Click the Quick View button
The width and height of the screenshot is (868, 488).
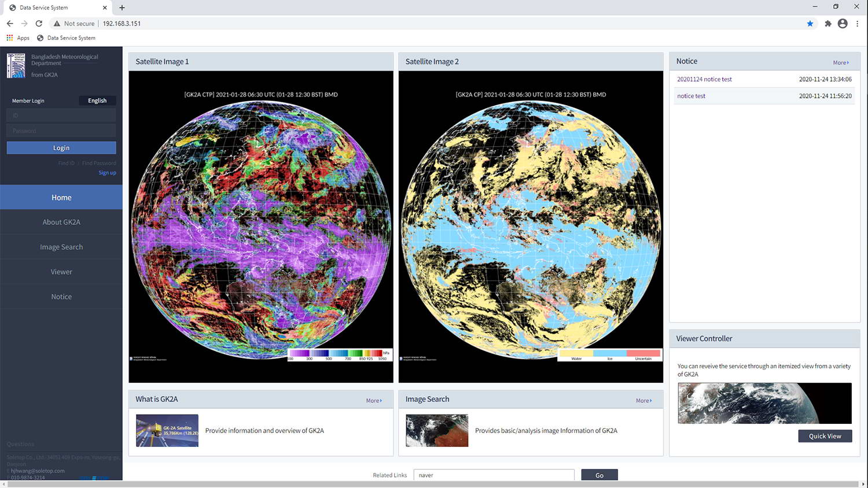click(825, 436)
